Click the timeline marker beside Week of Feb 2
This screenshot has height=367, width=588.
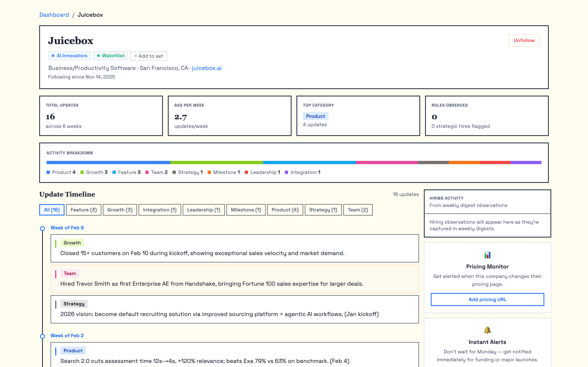click(x=42, y=336)
